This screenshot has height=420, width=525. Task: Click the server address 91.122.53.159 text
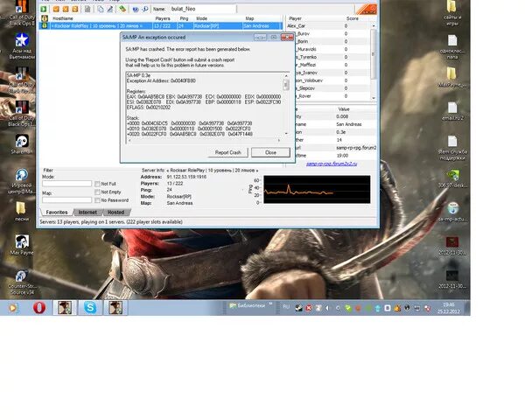pos(186,177)
